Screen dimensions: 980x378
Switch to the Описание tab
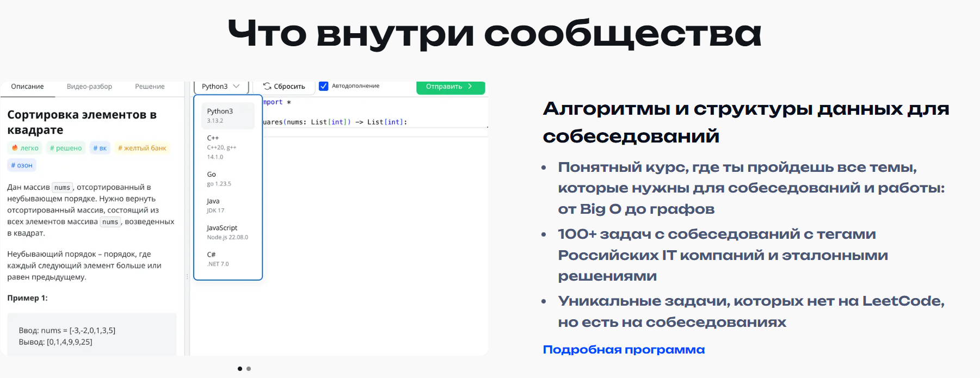pos(27,86)
